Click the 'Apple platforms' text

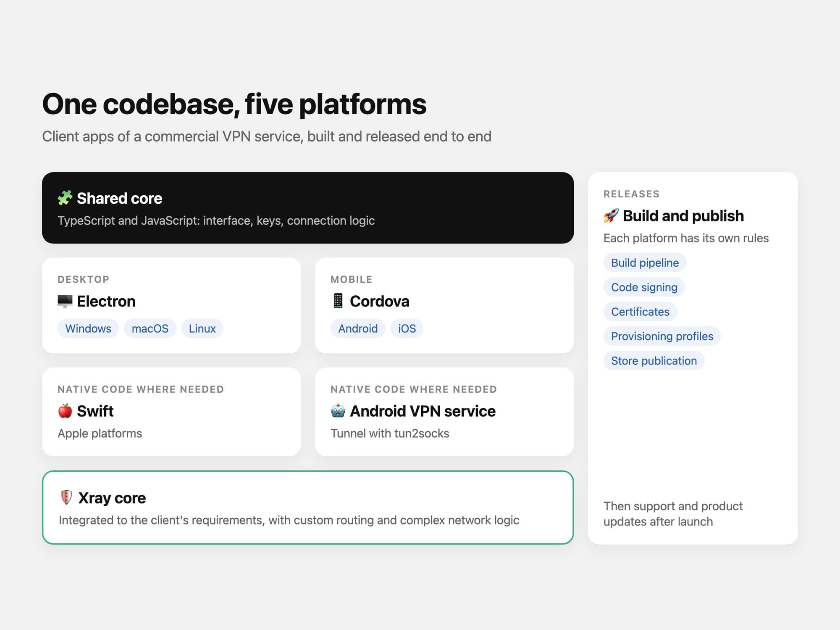(x=100, y=433)
